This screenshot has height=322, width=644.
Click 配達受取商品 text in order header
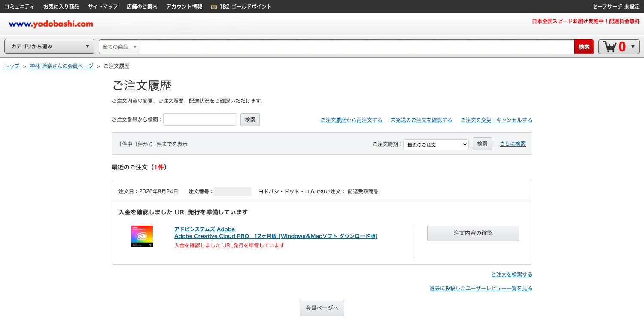[x=363, y=191]
